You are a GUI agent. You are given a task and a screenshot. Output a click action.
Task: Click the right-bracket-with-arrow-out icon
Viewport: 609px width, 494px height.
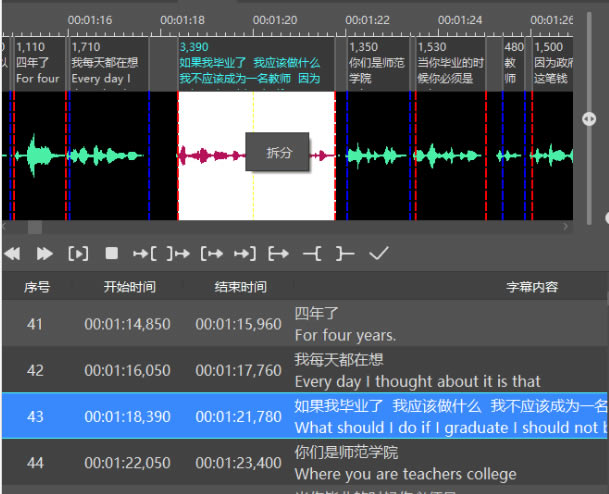(178, 254)
